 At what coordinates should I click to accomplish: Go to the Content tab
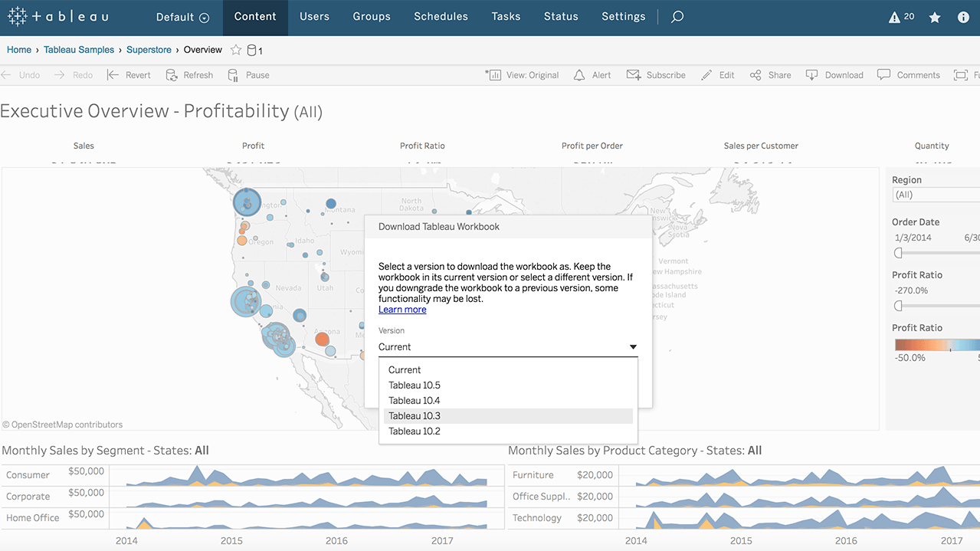255,17
